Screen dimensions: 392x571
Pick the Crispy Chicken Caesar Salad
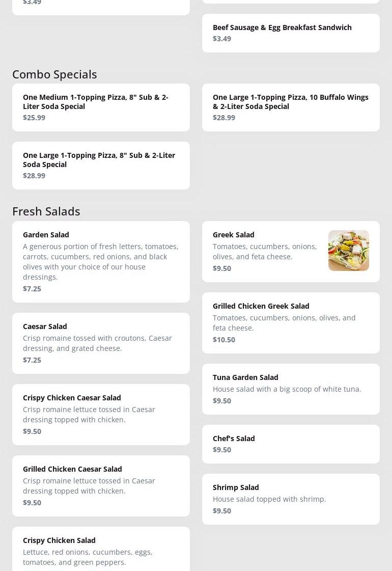pyautogui.click(x=101, y=414)
